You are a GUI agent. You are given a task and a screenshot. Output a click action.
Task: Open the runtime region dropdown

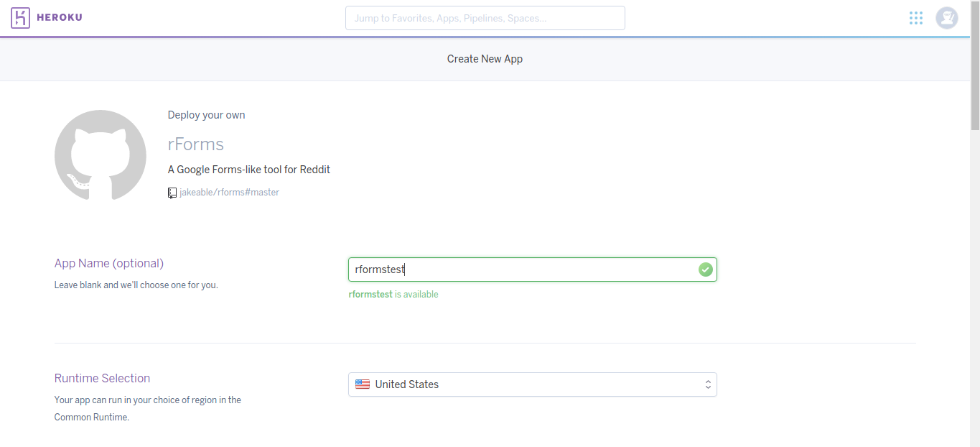pyautogui.click(x=532, y=384)
